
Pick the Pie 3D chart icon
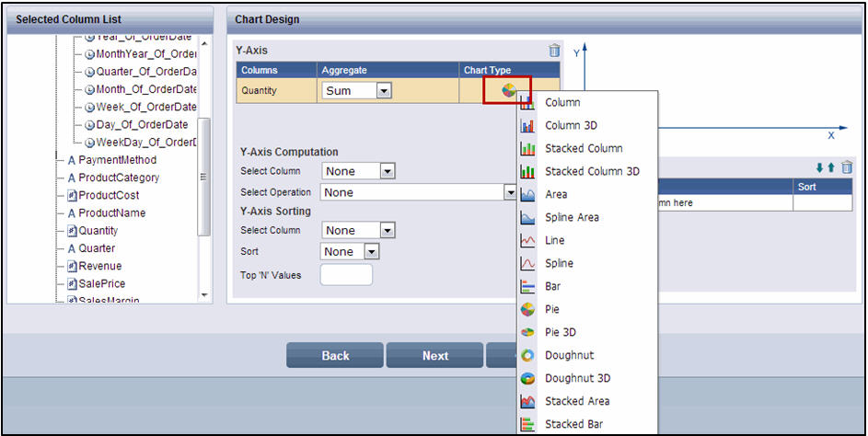527,332
